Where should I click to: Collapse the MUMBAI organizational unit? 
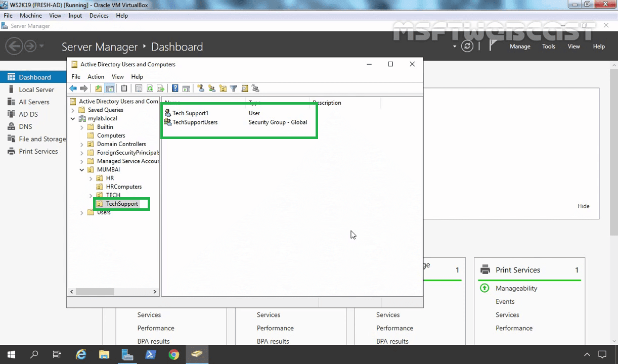[81, 169]
